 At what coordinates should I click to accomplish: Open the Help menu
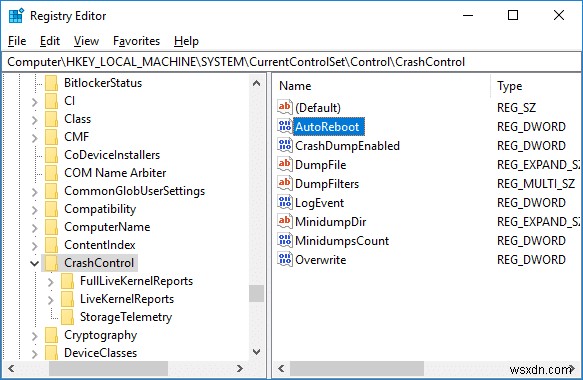click(x=186, y=41)
